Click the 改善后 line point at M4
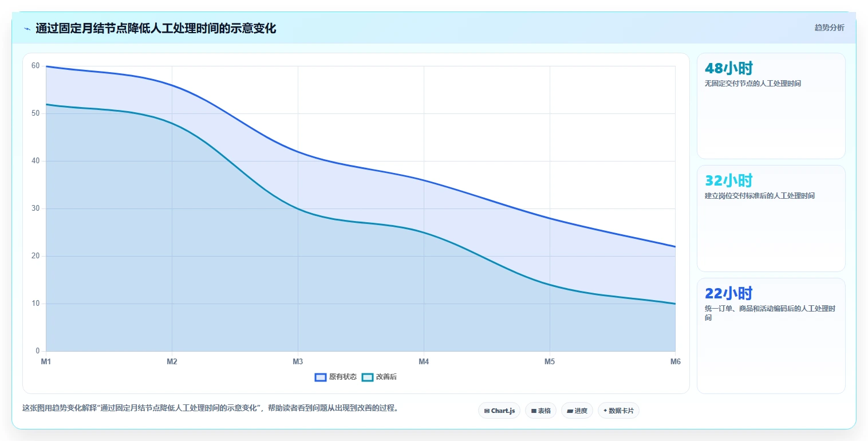Image resolution: width=868 pixels, height=441 pixels. (x=424, y=232)
